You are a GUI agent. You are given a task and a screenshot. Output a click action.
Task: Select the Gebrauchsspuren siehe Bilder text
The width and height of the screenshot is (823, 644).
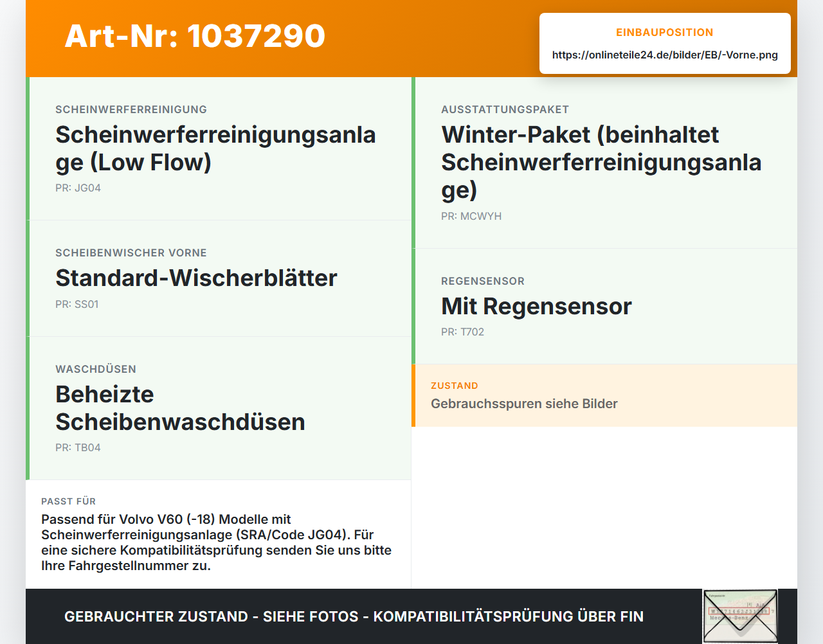(524, 404)
